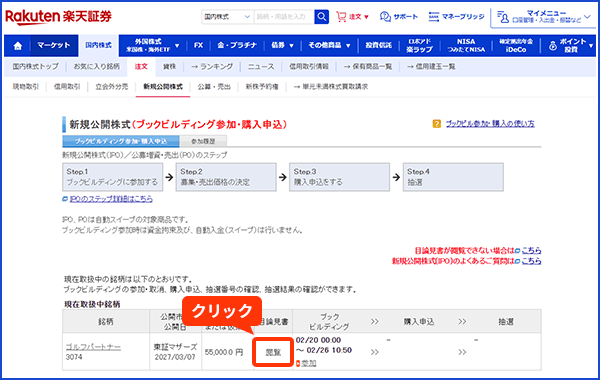
Task: Open 信用建玉一覧 sub-menu link
Action: (431, 67)
